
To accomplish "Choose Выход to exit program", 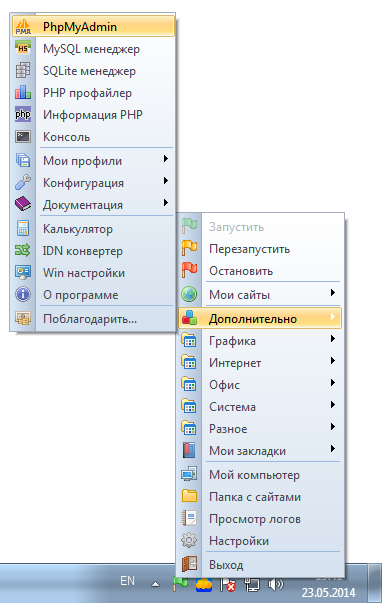I will pos(260,564).
